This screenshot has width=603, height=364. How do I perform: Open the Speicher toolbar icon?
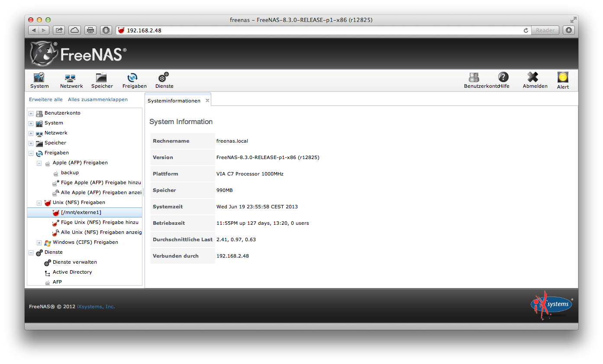[102, 78]
